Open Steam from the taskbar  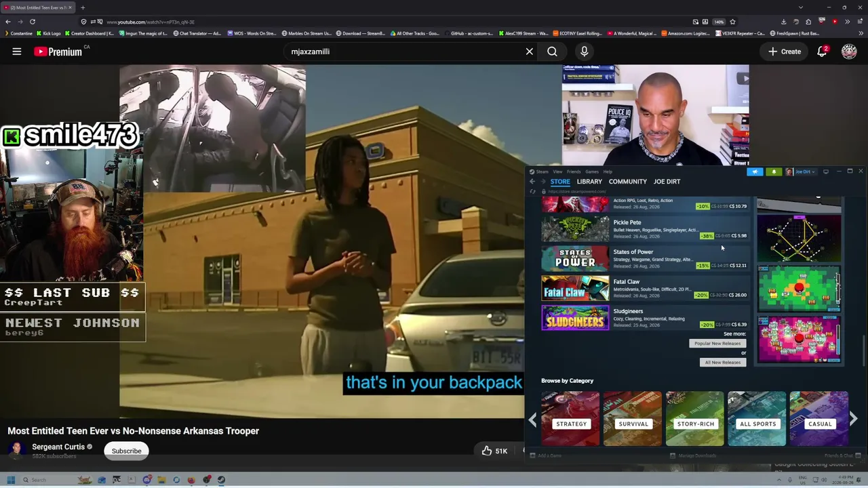[x=221, y=480]
